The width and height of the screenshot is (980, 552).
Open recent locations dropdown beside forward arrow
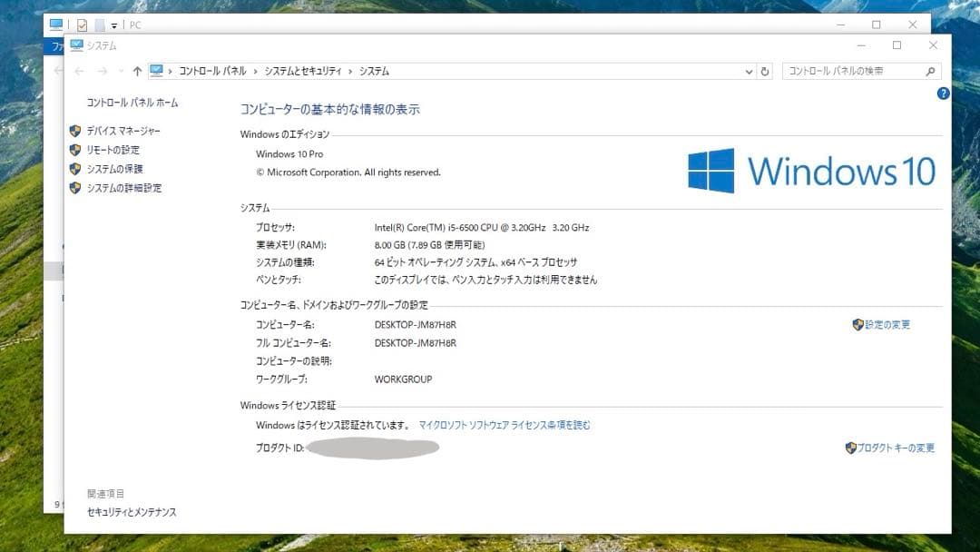click(x=121, y=71)
